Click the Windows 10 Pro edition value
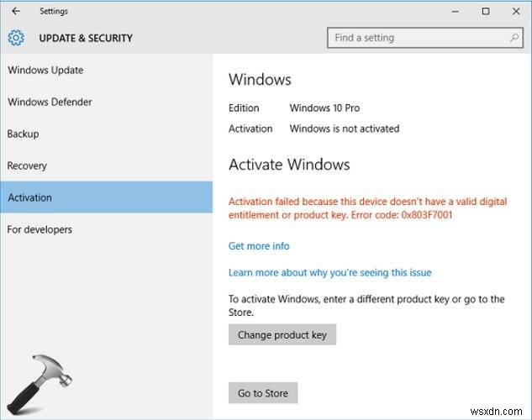The width and height of the screenshot is (532, 420). click(324, 108)
